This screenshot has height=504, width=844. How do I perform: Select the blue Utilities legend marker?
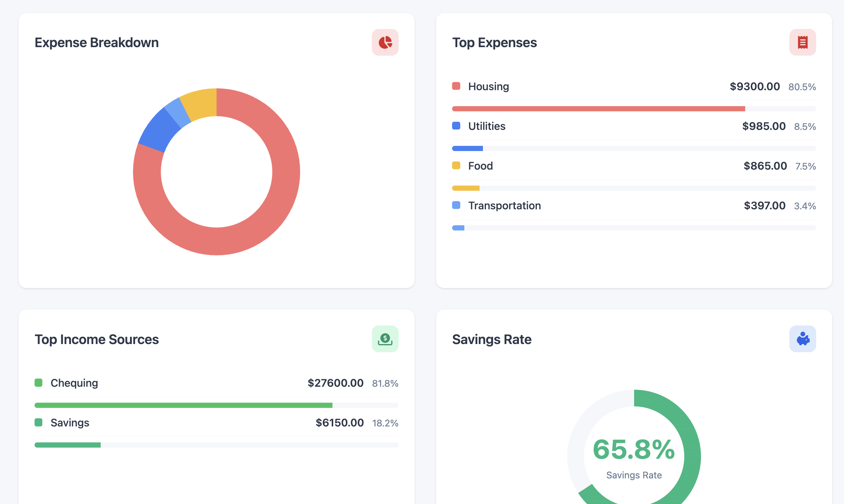pyautogui.click(x=456, y=125)
